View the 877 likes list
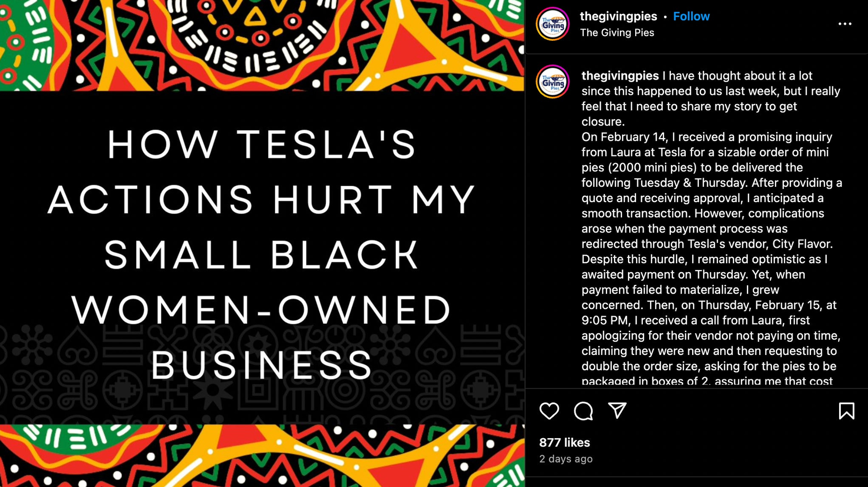 point(564,442)
